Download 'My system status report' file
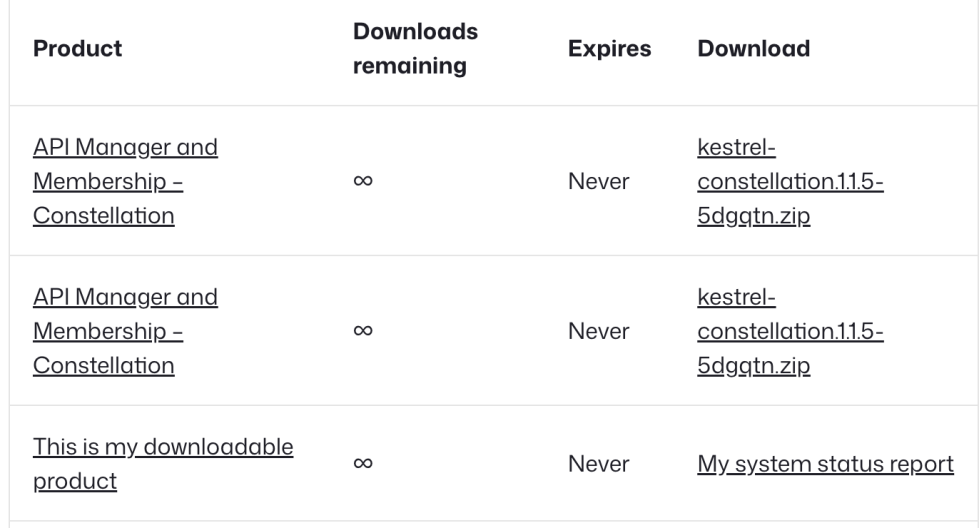 (825, 464)
